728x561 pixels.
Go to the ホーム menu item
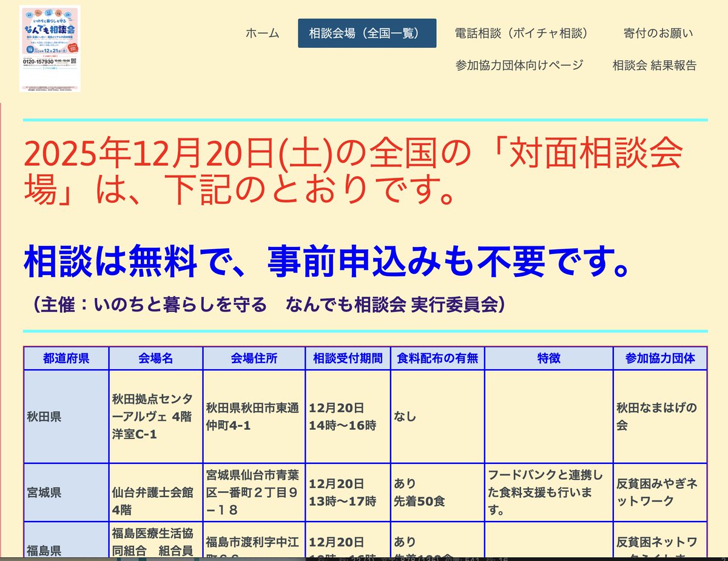pos(262,33)
